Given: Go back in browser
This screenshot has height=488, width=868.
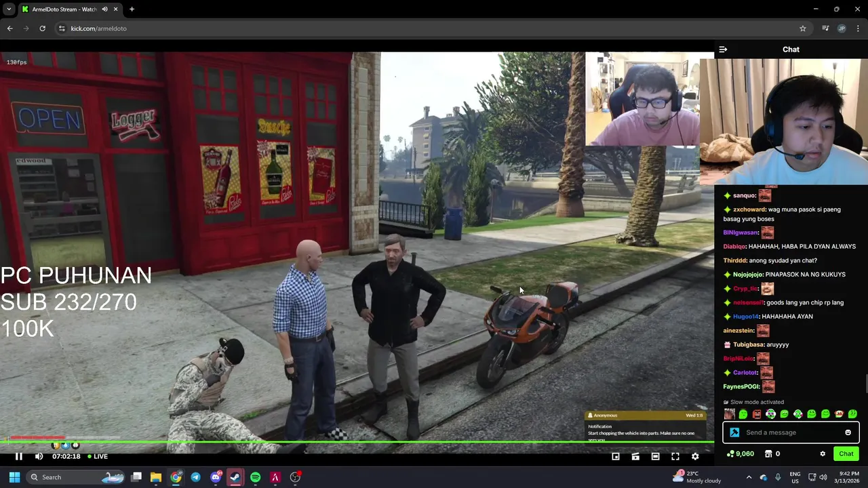Looking at the screenshot, I should (x=9, y=28).
